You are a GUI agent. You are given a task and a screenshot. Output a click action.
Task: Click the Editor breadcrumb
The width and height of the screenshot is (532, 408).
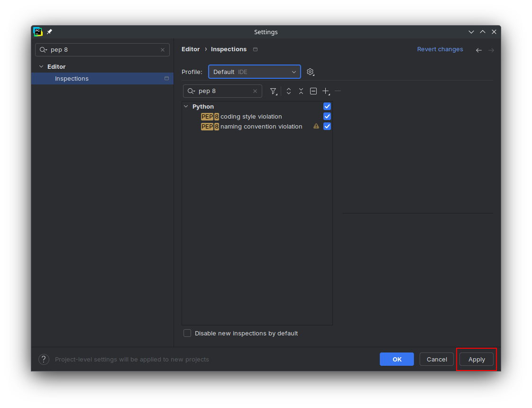(191, 49)
